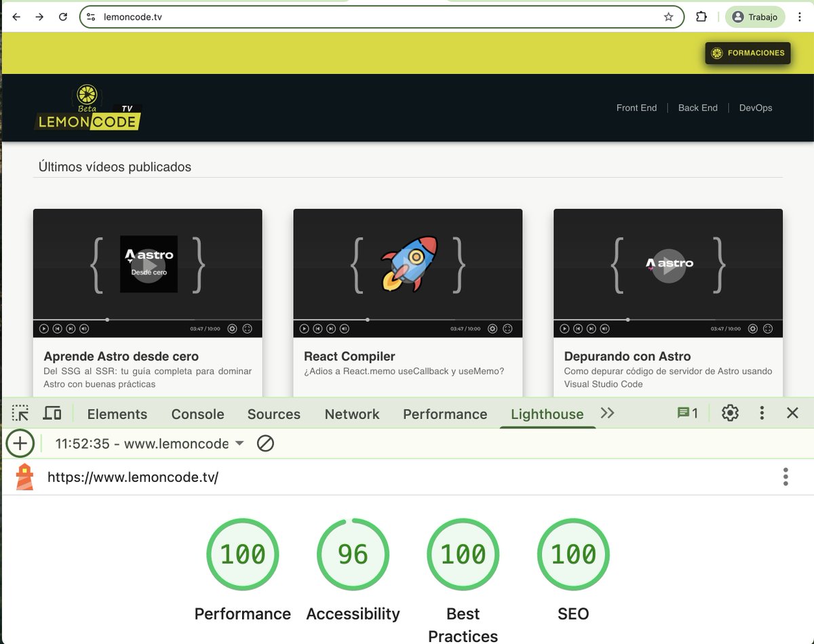Go to the DevOps section
Viewport: 814px width, 644px height.
756,108
